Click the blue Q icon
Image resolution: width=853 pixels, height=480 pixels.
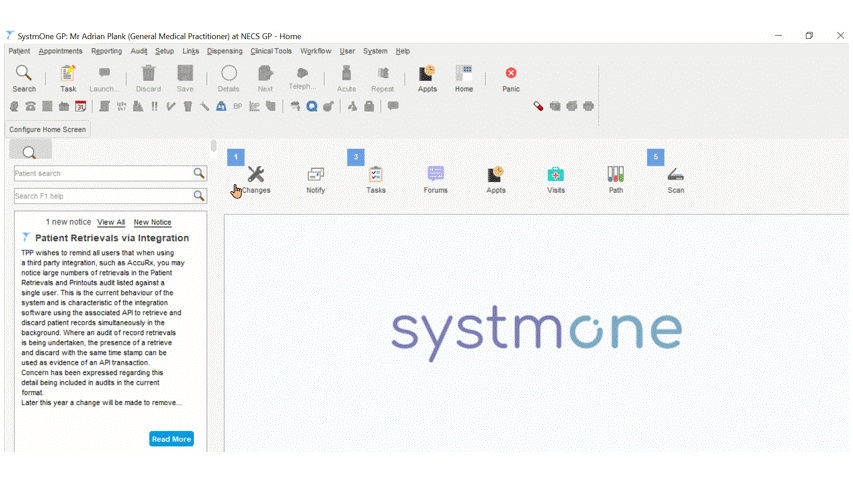[x=312, y=106]
